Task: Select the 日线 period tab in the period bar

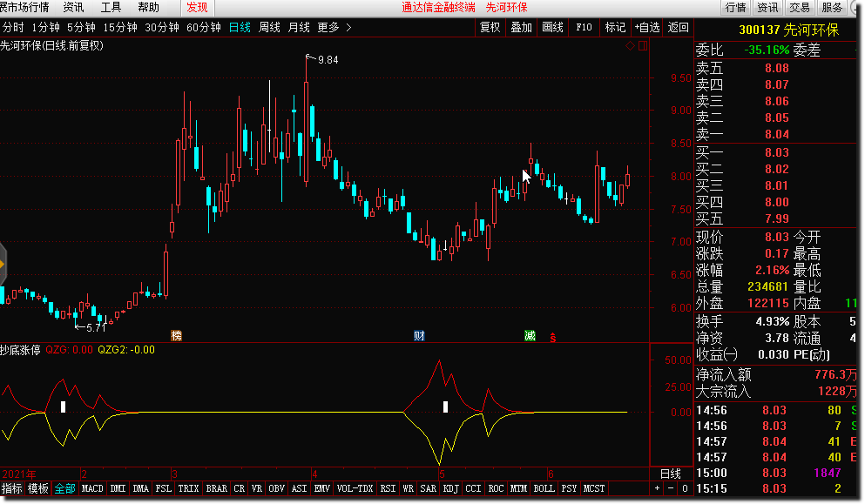Action: click(240, 27)
